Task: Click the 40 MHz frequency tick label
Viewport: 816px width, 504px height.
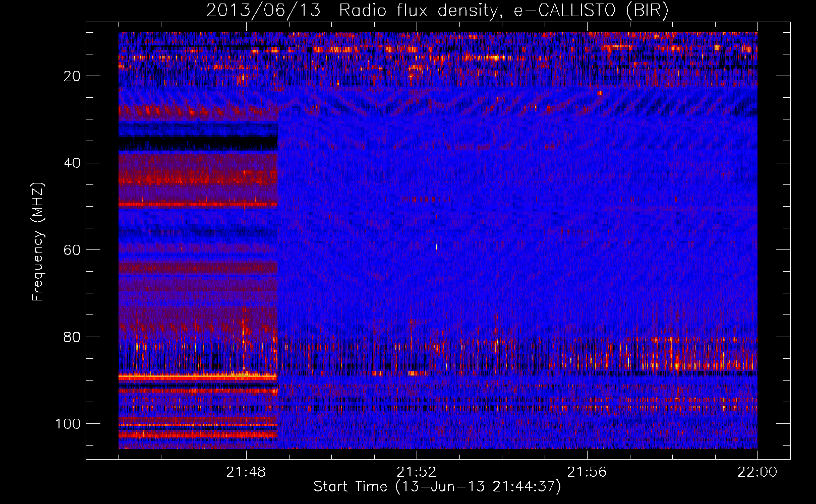Action: coord(72,163)
